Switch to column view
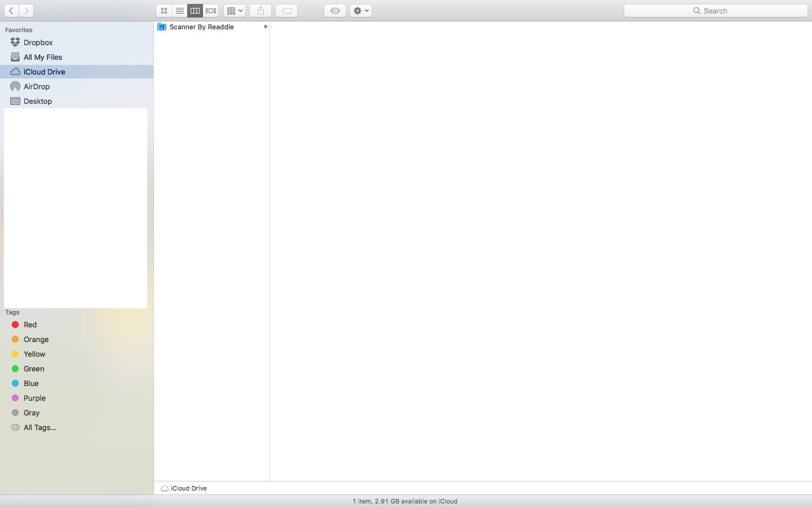This screenshot has height=508, width=812. click(195, 11)
